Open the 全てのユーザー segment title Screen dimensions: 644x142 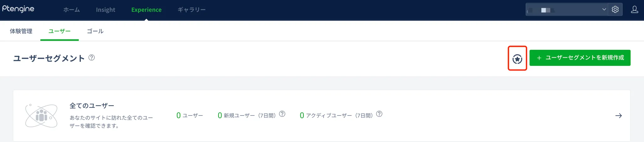click(x=92, y=106)
